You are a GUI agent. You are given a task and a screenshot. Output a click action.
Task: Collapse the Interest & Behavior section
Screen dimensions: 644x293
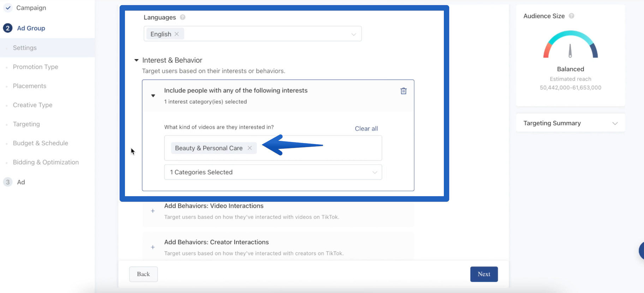click(x=136, y=60)
